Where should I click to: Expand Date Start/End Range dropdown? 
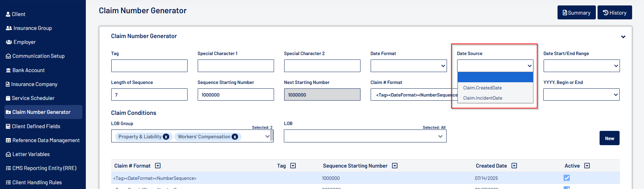[581, 66]
